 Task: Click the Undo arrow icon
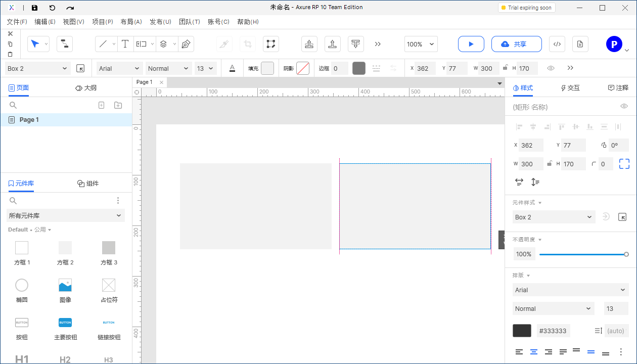click(52, 8)
